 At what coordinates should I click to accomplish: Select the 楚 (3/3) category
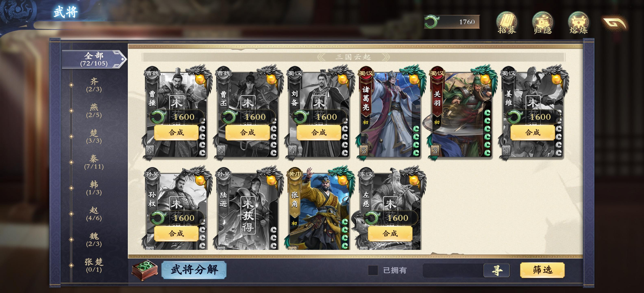tap(94, 136)
